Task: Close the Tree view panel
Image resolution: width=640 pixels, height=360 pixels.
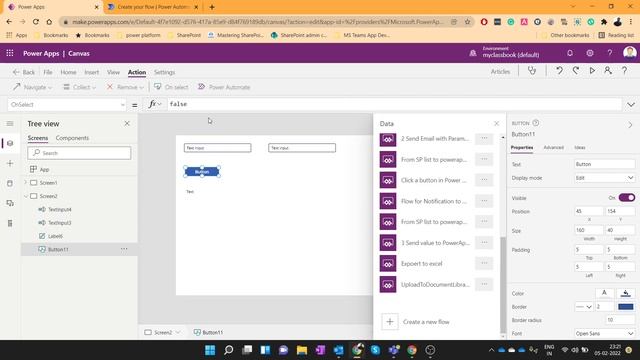Action: [127, 123]
